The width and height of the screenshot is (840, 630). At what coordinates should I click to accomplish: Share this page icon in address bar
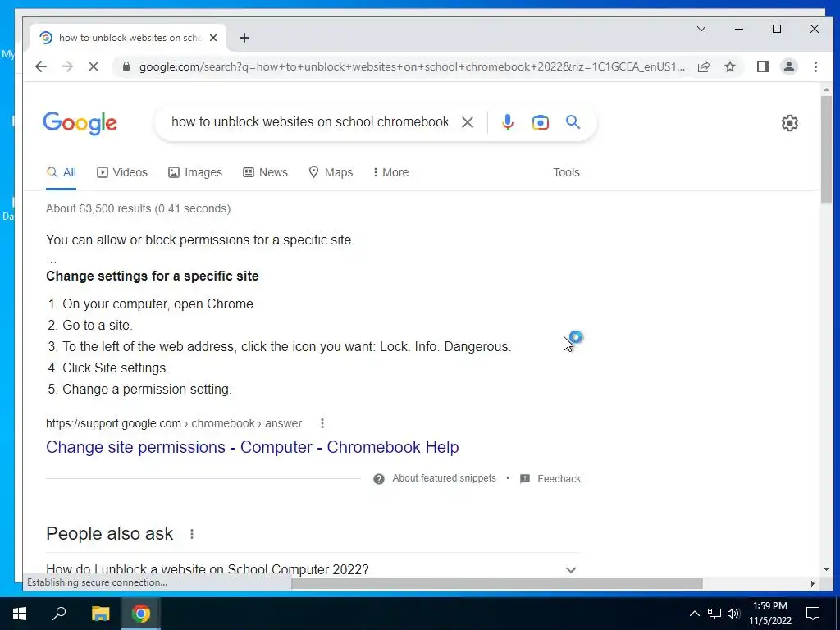tap(704, 66)
